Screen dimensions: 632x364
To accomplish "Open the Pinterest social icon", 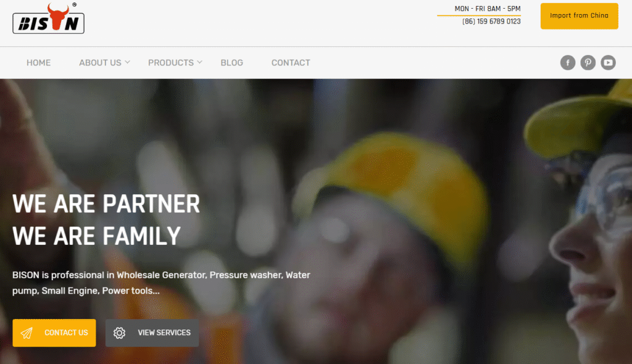I will click(x=588, y=62).
